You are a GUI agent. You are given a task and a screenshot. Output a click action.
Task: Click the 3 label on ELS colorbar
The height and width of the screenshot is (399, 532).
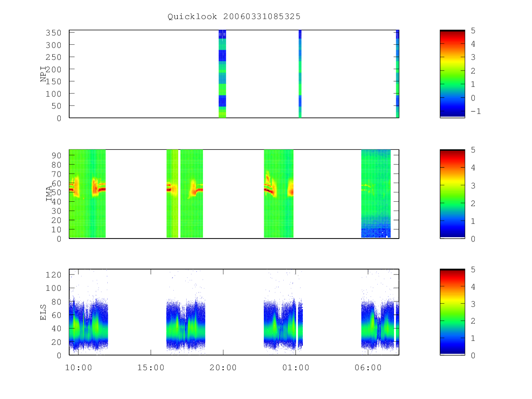[x=472, y=304]
